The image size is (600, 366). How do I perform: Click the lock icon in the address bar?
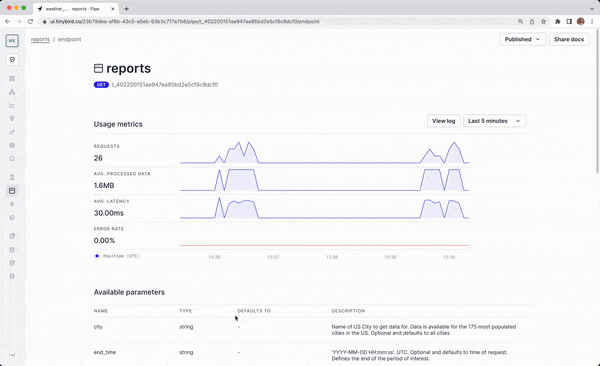44,22
